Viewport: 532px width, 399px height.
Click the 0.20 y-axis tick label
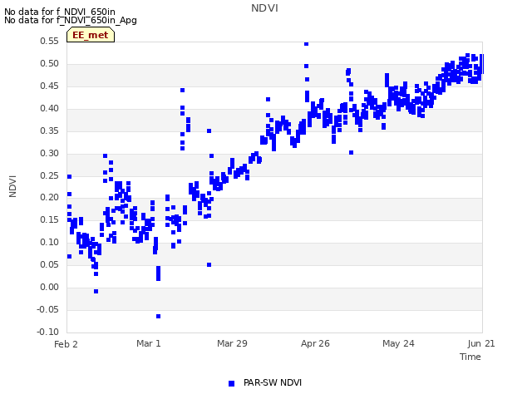pyautogui.click(x=49, y=197)
